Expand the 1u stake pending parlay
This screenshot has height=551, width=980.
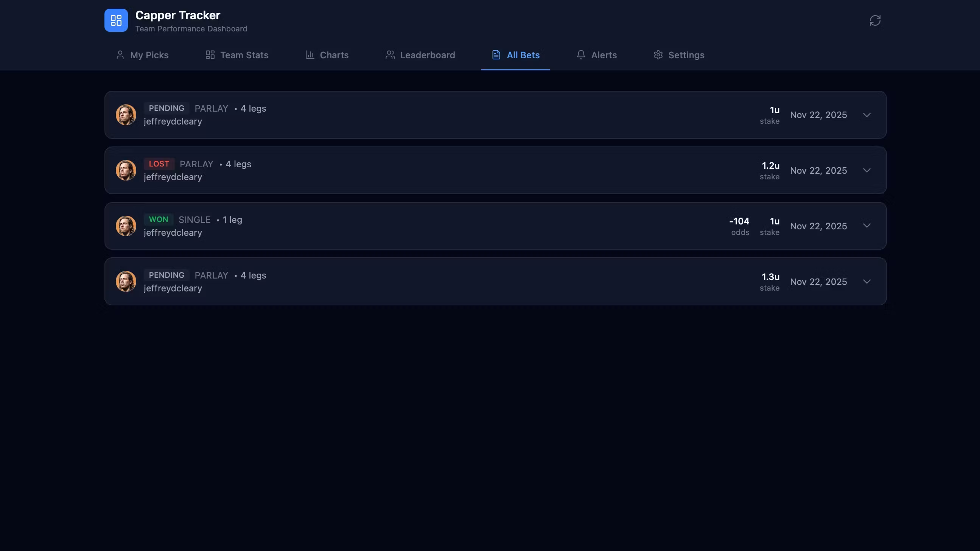click(x=866, y=115)
